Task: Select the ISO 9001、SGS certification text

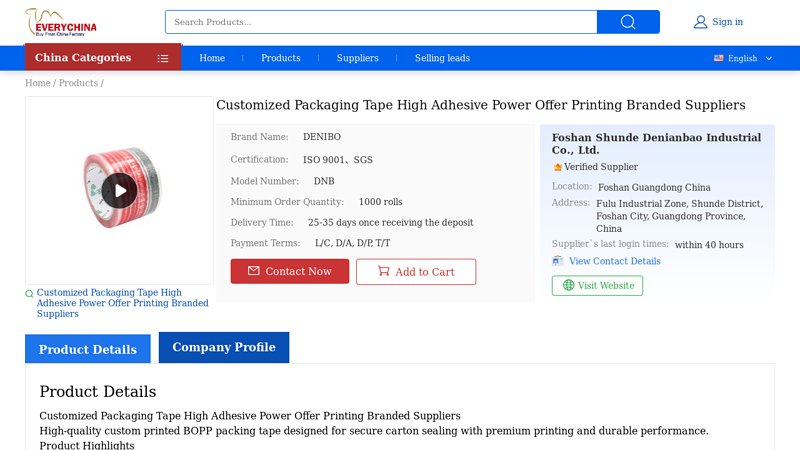Action: click(338, 160)
